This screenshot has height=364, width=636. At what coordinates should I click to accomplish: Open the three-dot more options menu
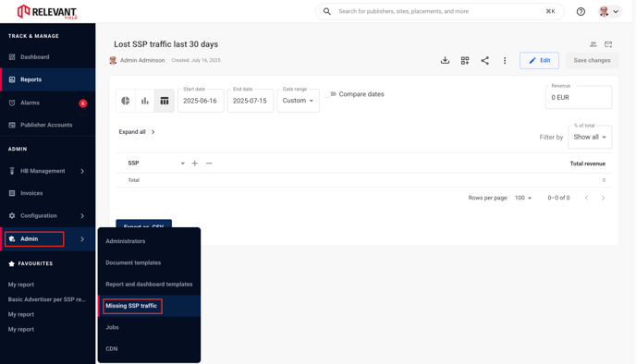coord(505,60)
